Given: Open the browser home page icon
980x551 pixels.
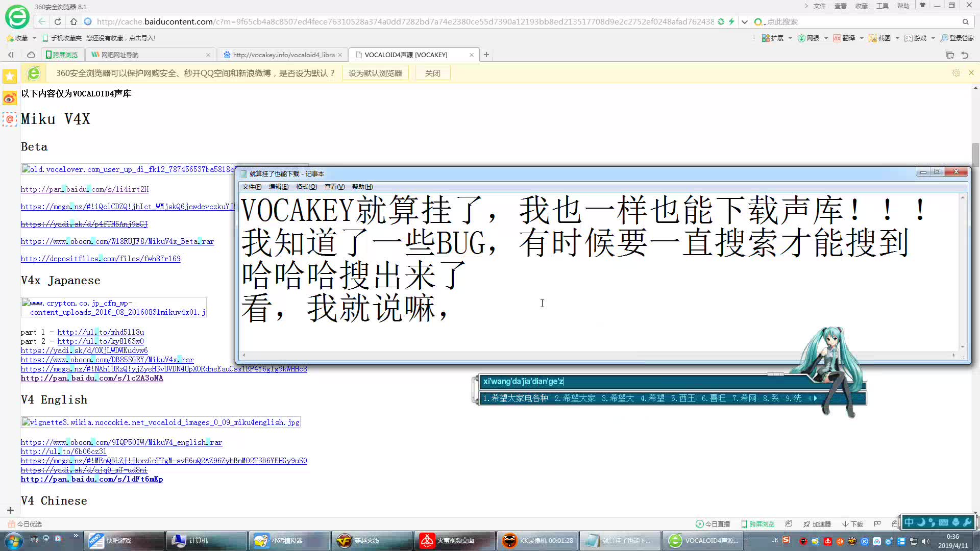Looking at the screenshot, I should coord(73,21).
